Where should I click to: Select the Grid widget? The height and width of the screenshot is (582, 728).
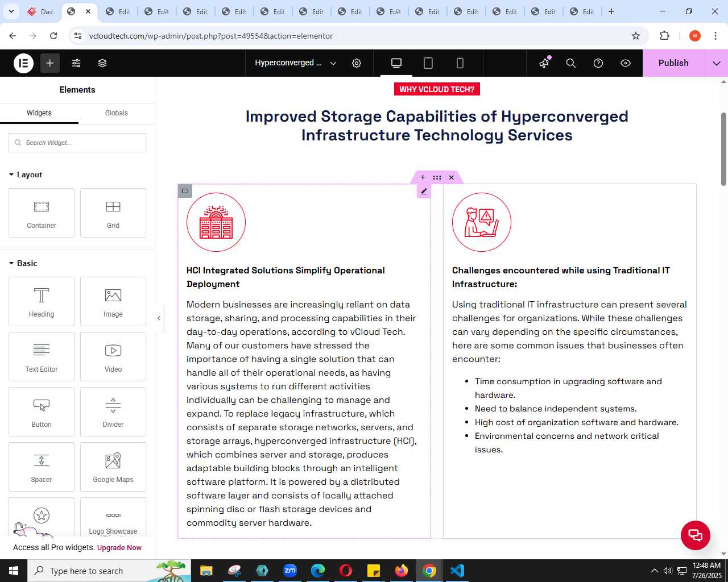113,213
